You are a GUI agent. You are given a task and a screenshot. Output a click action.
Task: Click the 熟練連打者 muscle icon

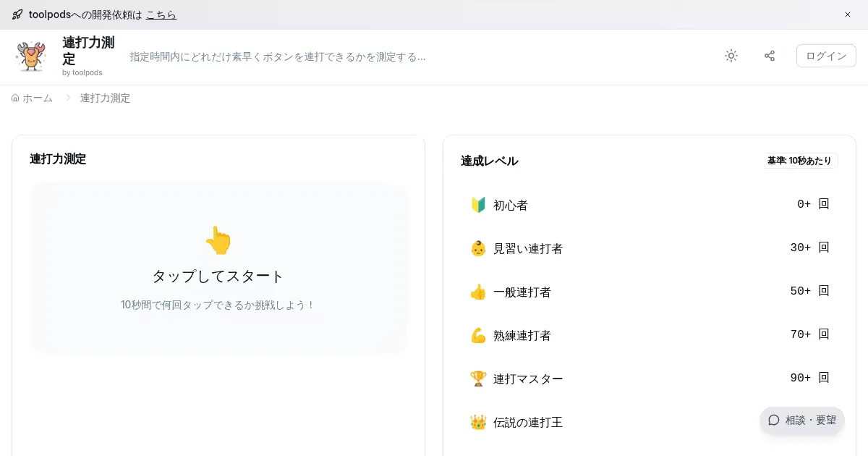478,335
